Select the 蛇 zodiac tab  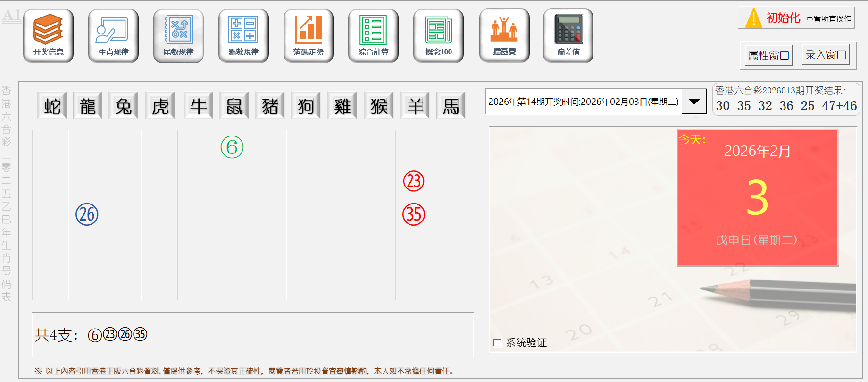[x=52, y=106]
